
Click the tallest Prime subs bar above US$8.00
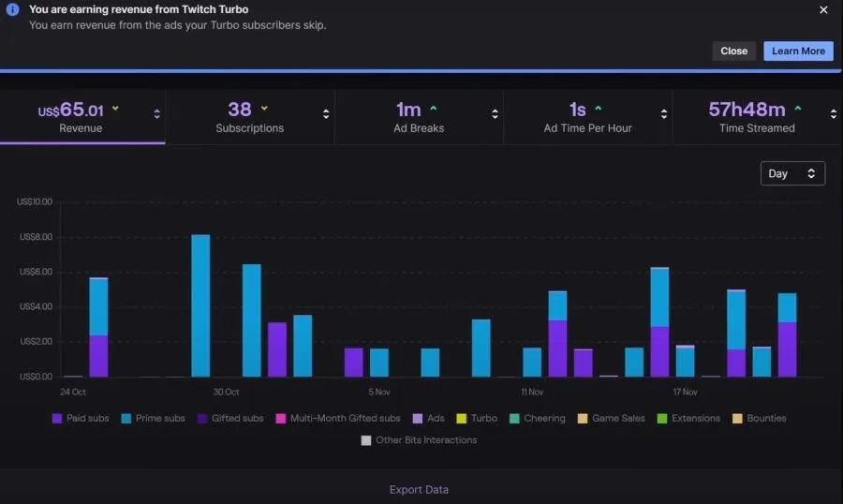pos(200,305)
